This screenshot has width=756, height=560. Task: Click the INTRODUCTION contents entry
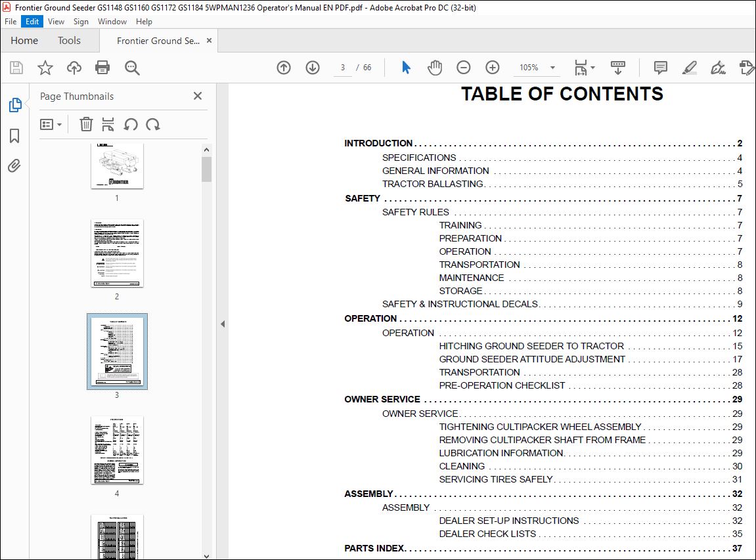(543, 143)
